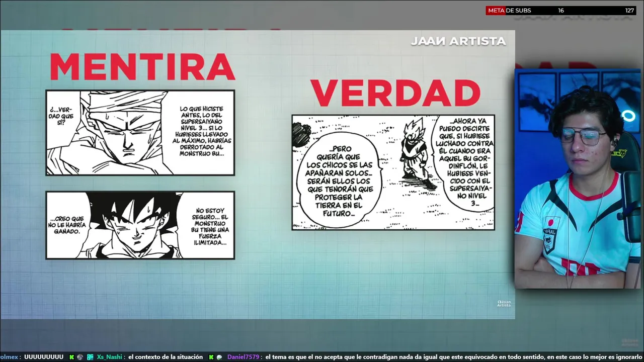Screen dimensions: 644x362
Task: Open Xs_Nashi's chat username
Action: [110, 357]
